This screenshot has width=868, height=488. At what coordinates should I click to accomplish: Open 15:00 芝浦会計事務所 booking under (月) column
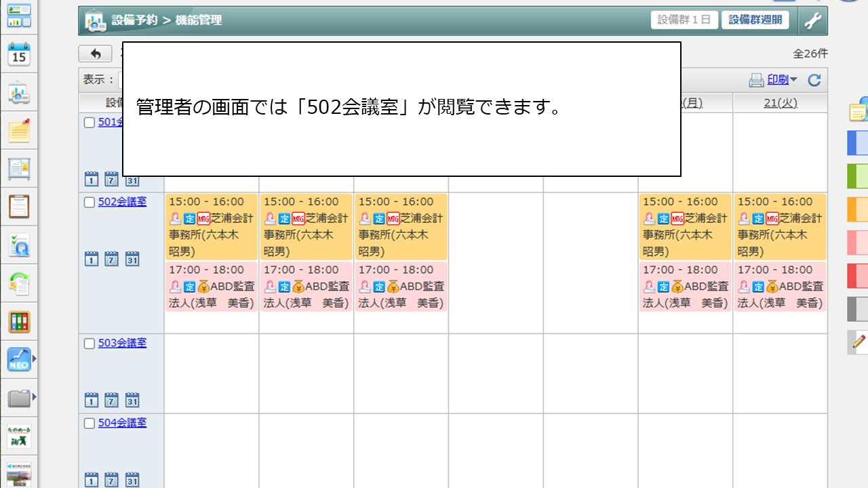(x=686, y=227)
